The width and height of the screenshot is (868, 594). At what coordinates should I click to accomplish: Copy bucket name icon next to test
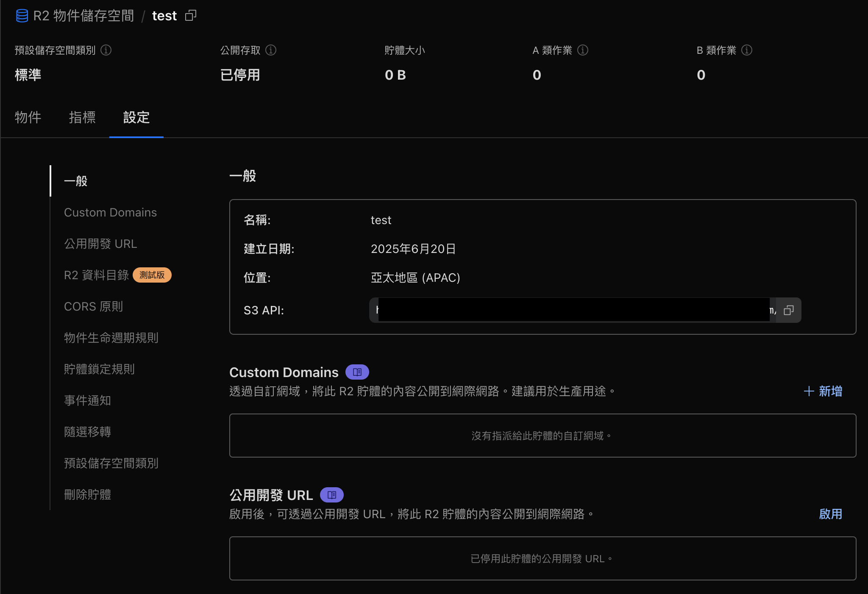point(191,16)
